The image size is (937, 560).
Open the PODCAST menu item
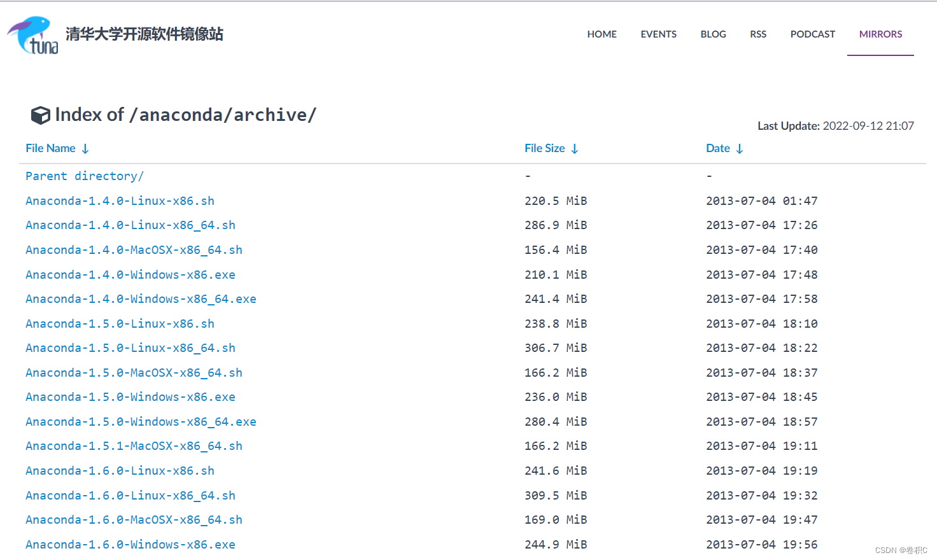813,34
